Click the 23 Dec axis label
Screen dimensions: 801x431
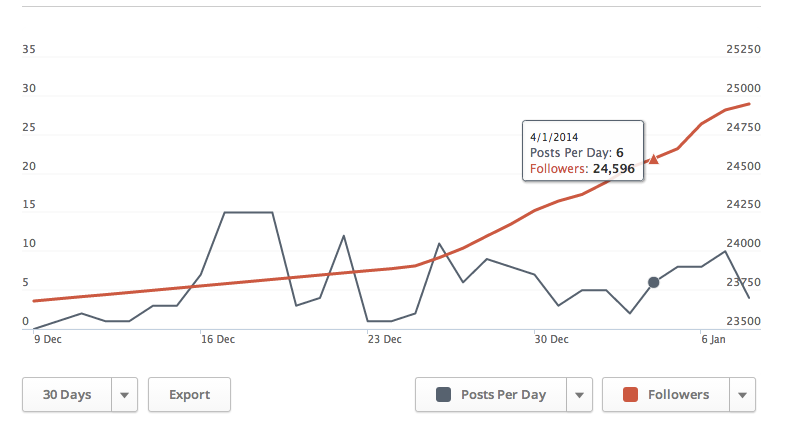tap(385, 339)
